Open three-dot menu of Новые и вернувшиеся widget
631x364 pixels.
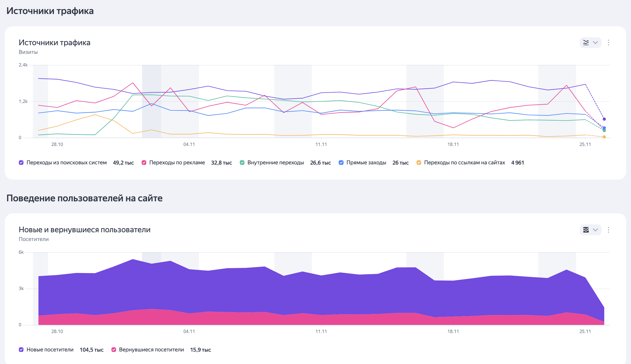[x=608, y=230]
